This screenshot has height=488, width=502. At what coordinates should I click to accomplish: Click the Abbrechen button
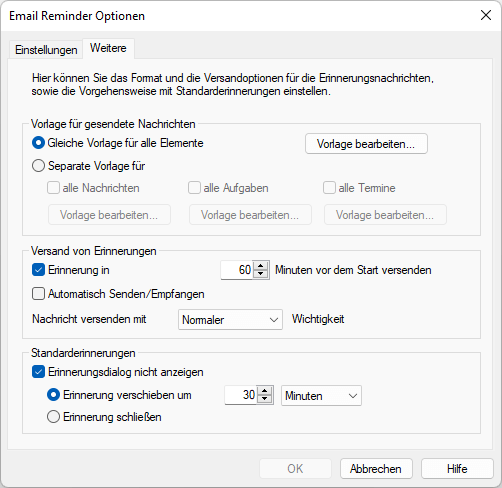point(376,469)
